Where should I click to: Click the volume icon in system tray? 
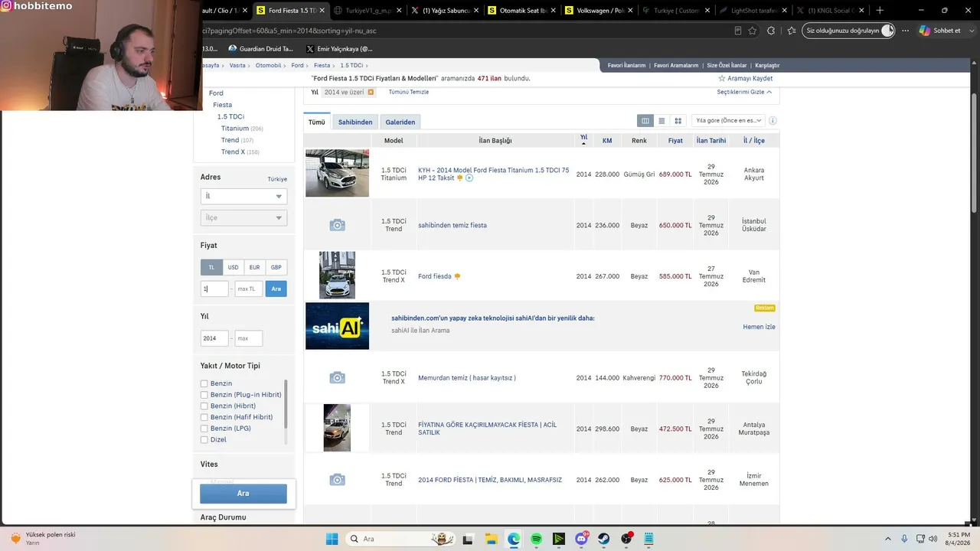pyautogui.click(x=933, y=539)
